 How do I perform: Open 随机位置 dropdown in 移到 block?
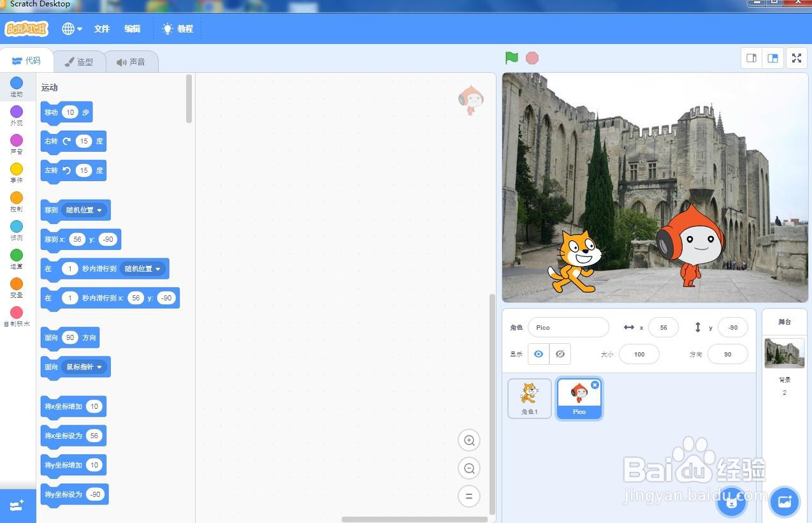[x=84, y=210]
